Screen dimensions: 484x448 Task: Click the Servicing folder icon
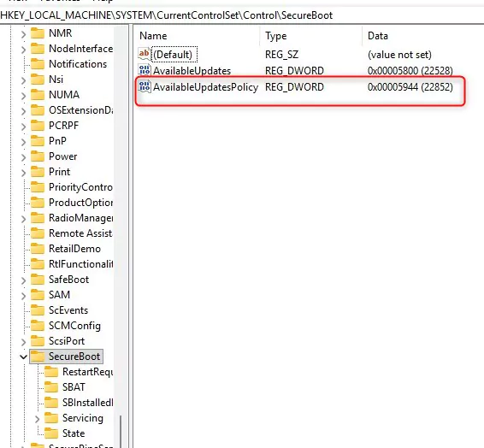pos(51,418)
